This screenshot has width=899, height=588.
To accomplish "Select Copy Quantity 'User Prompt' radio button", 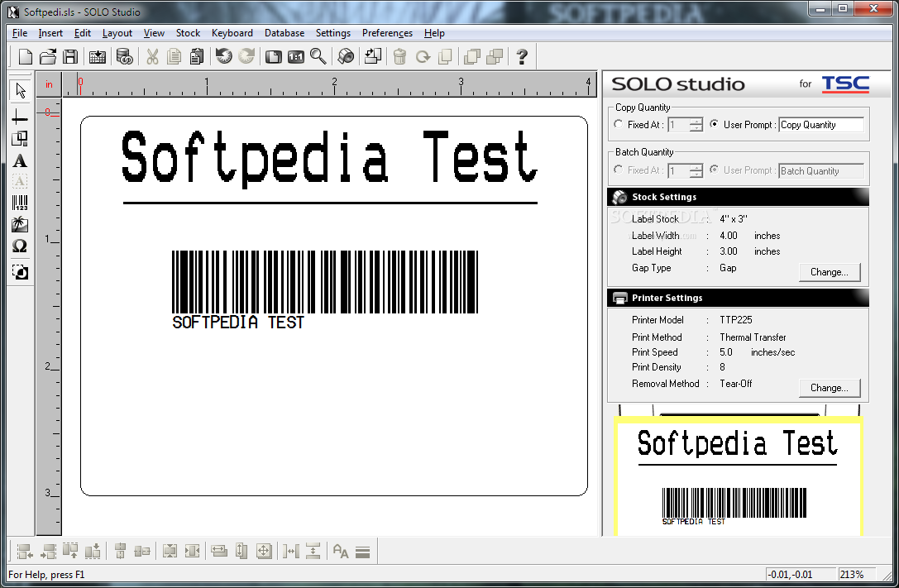I will [x=714, y=124].
